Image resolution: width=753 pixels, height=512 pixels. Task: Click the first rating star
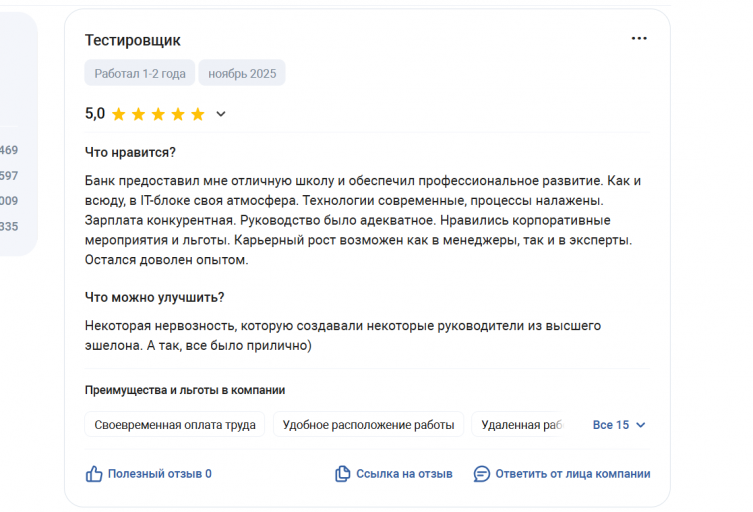point(119,114)
